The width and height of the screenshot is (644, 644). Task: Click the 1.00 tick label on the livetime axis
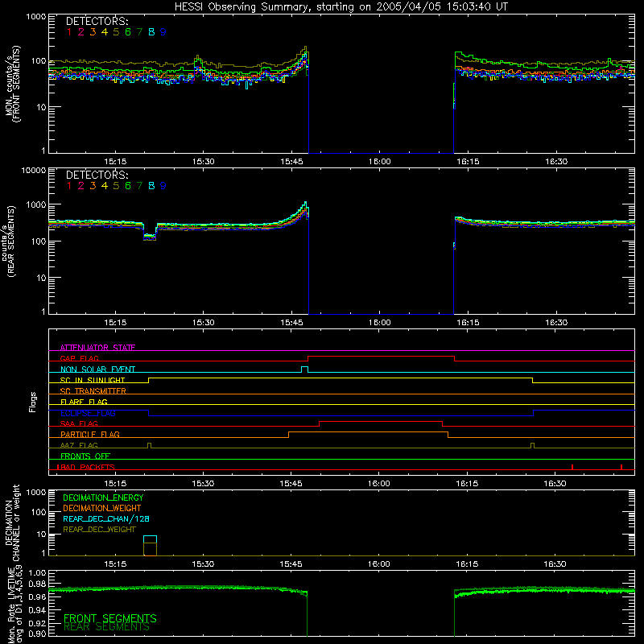(37, 573)
